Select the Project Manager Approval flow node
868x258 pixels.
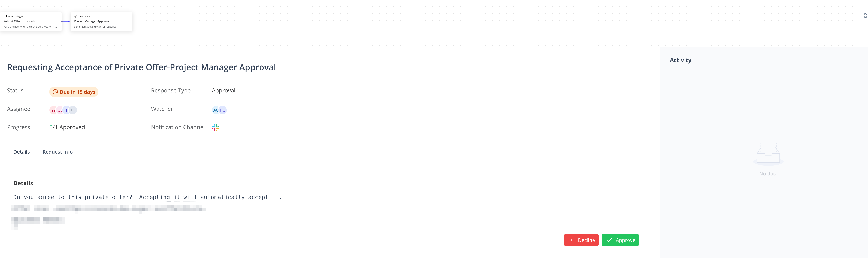click(x=101, y=22)
